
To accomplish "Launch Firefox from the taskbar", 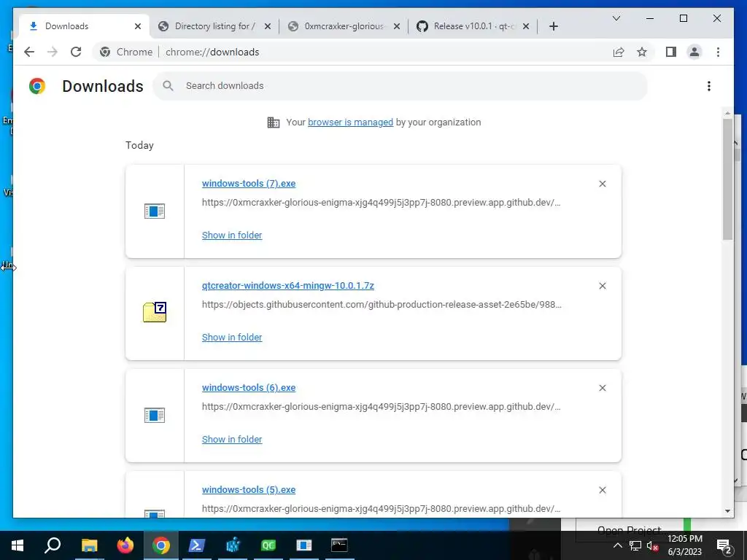I will pyautogui.click(x=125, y=545).
